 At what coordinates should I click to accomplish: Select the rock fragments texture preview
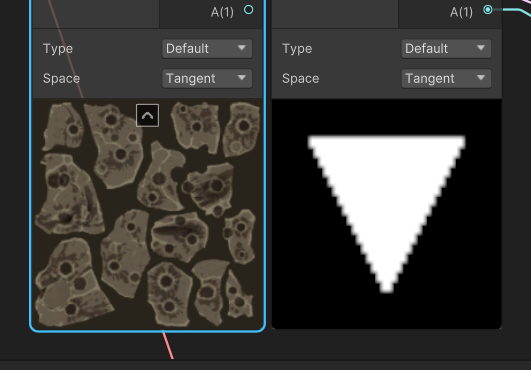coord(147,214)
